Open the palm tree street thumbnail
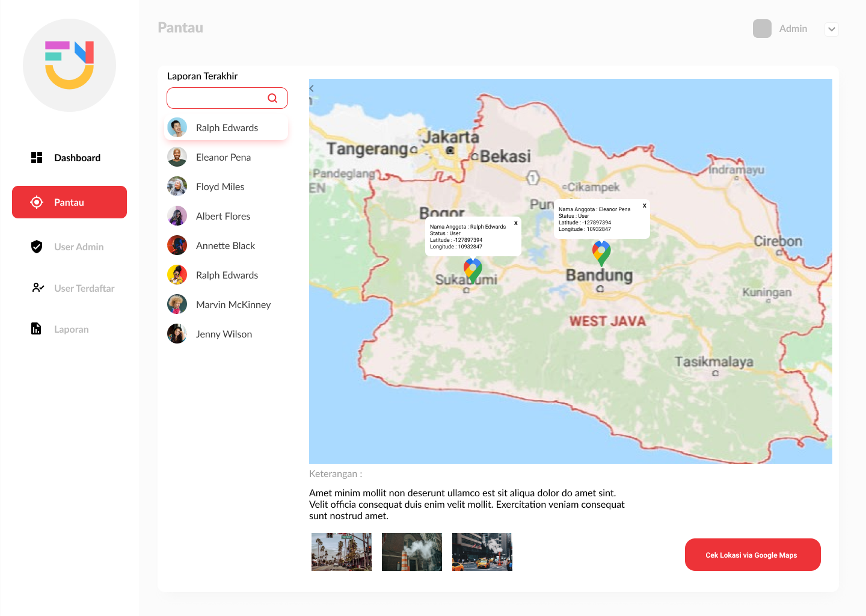 [x=342, y=552]
